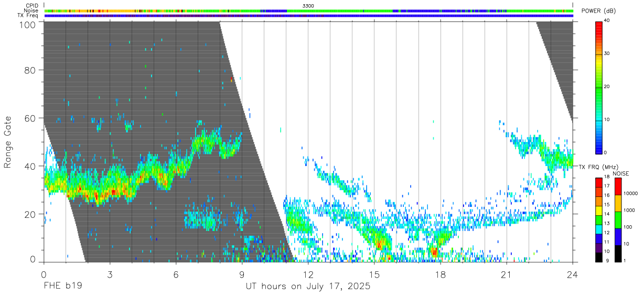Click the NOISE color scale bar

click(618, 219)
